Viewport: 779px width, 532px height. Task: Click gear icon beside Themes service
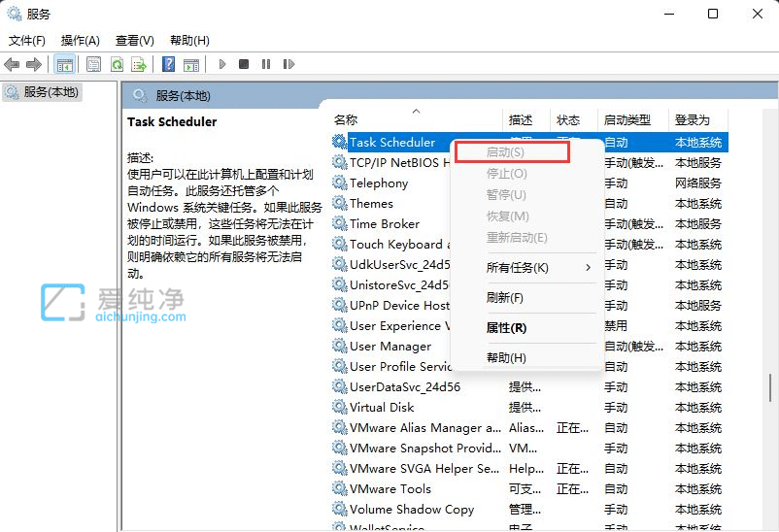coord(340,203)
